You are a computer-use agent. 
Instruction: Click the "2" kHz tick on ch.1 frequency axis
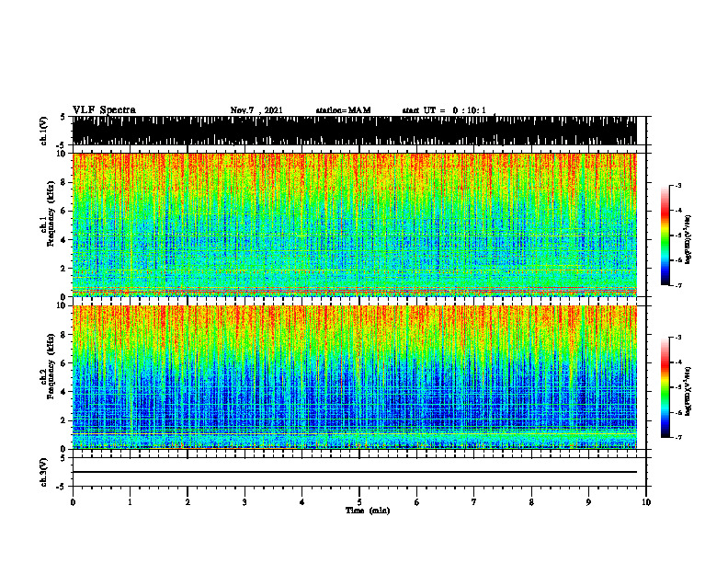(64, 269)
